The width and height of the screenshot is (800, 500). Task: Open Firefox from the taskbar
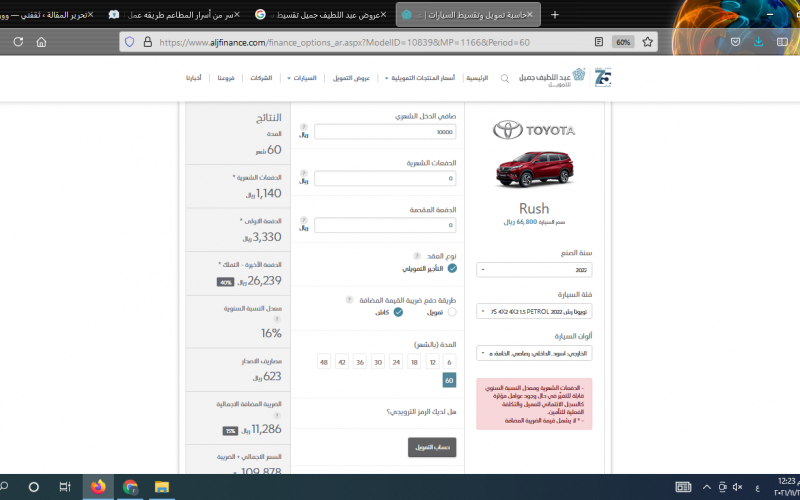tap(98, 487)
